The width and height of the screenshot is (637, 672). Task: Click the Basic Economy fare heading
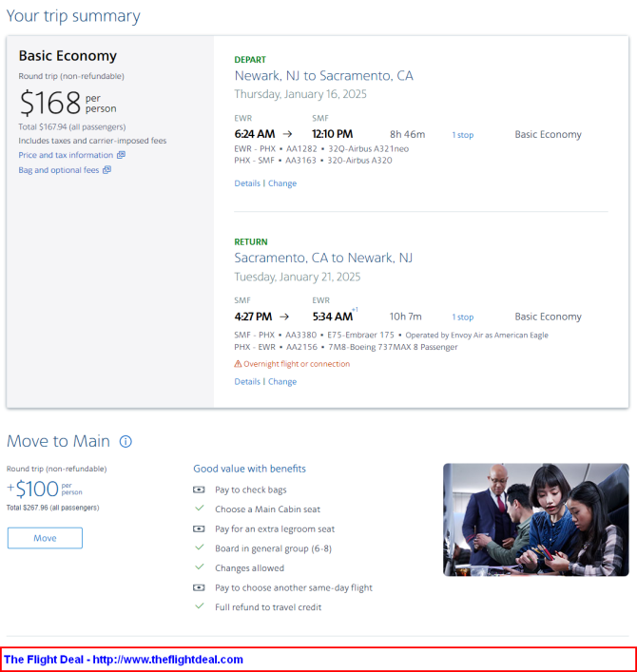[x=68, y=56]
